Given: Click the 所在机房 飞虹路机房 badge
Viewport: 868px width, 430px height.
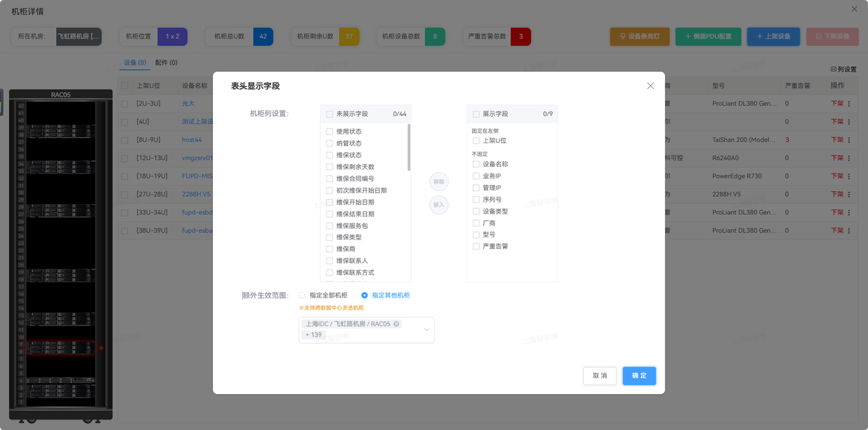Looking at the screenshot, I should tap(78, 37).
